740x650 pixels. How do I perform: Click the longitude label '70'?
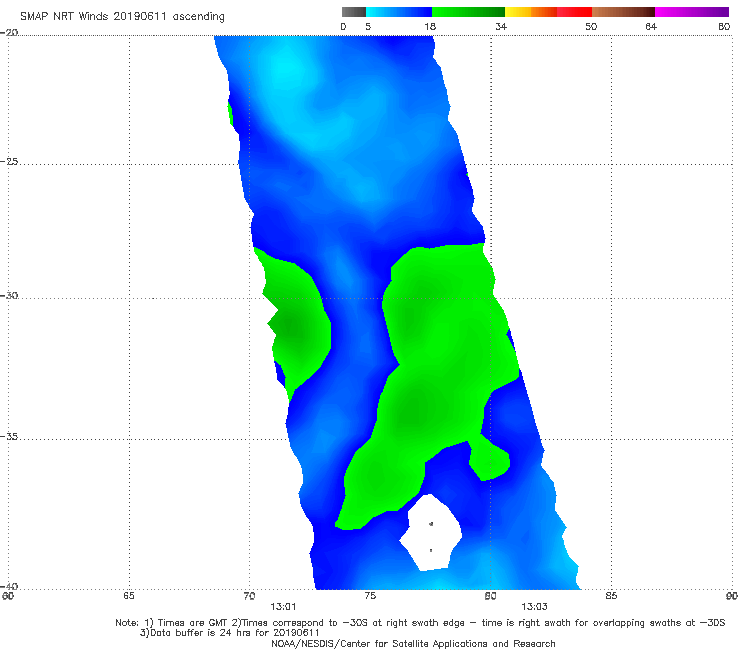[249, 596]
